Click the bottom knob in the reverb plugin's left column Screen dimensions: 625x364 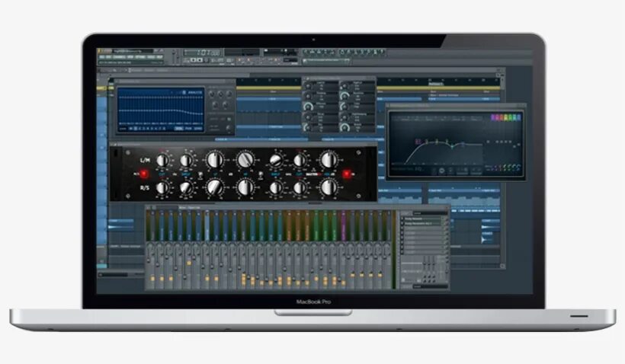[308, 127]
